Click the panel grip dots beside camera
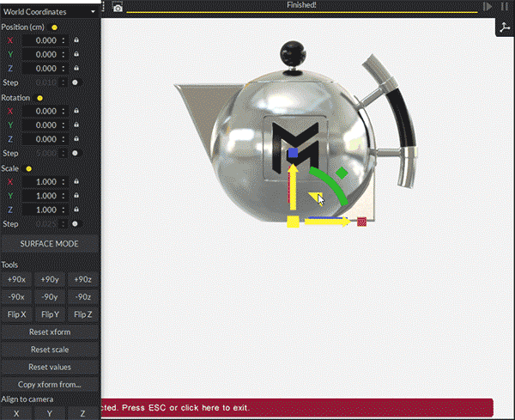Viewport: 515px width, 420px height. 103,6
